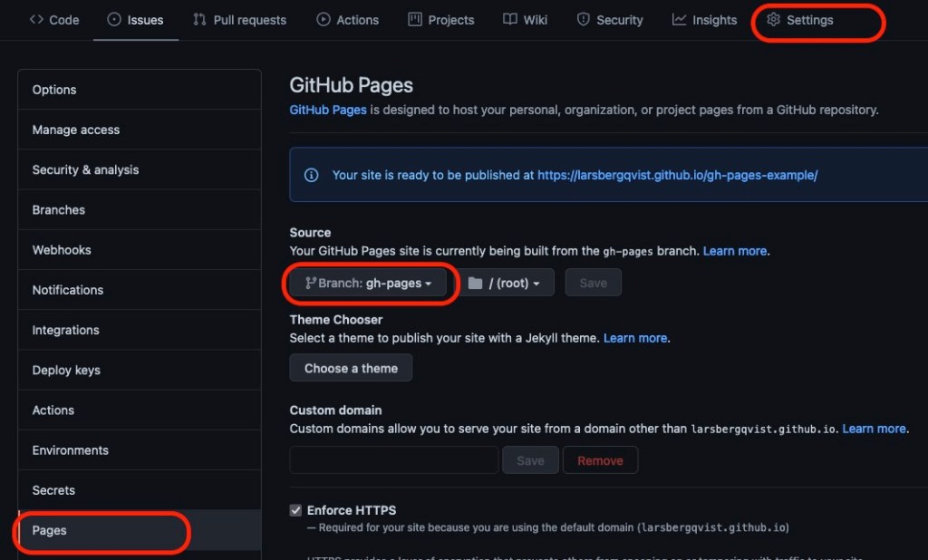Click the Wiki book icon
The height and width of the screenshot is (560, 928).
click(510, 20)
